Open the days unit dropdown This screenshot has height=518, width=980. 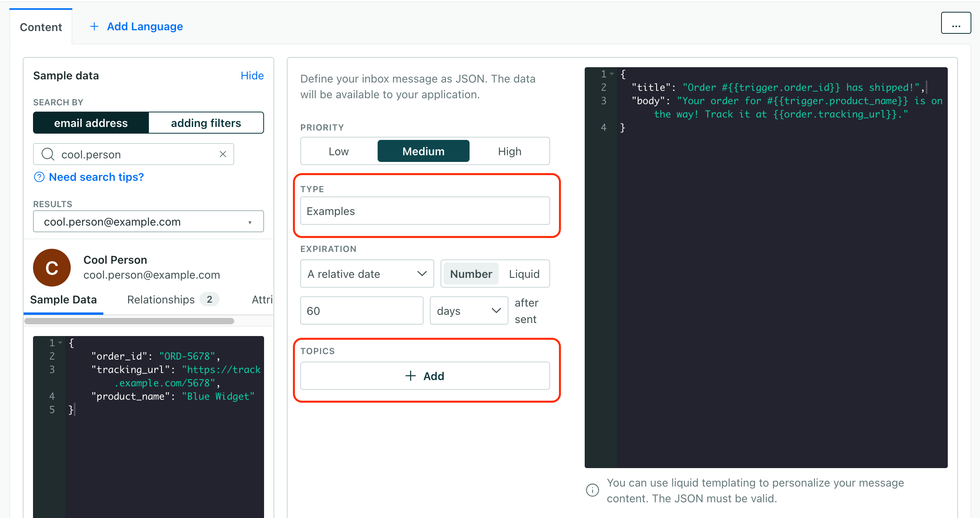coord(469,310)
